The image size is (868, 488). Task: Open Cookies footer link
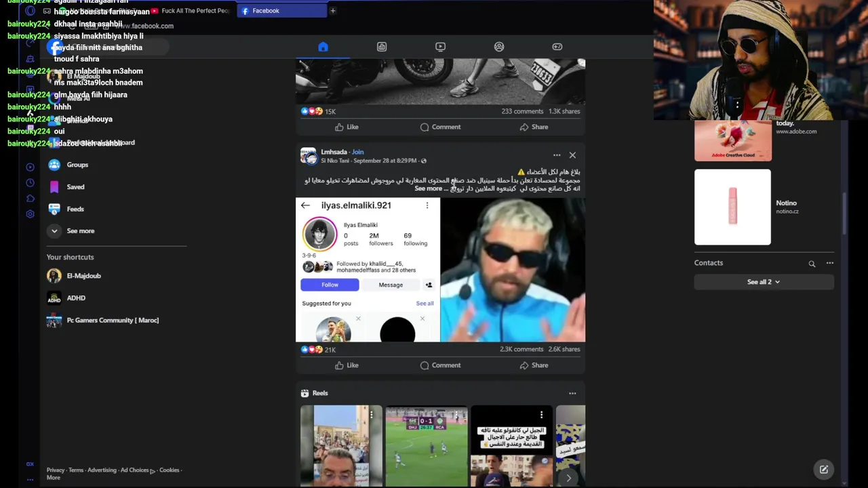pyautogui.click(x=170, y=470)
